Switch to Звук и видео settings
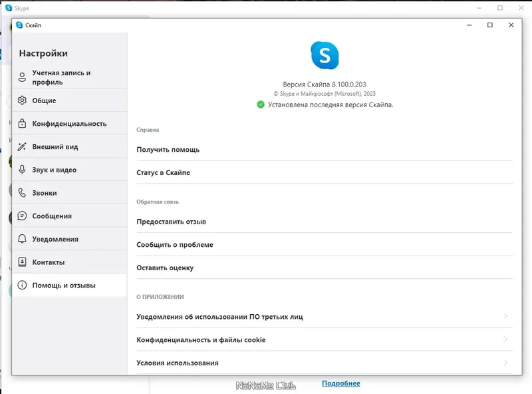The width and height of the screenshot is (532, 394). (70, 170)
